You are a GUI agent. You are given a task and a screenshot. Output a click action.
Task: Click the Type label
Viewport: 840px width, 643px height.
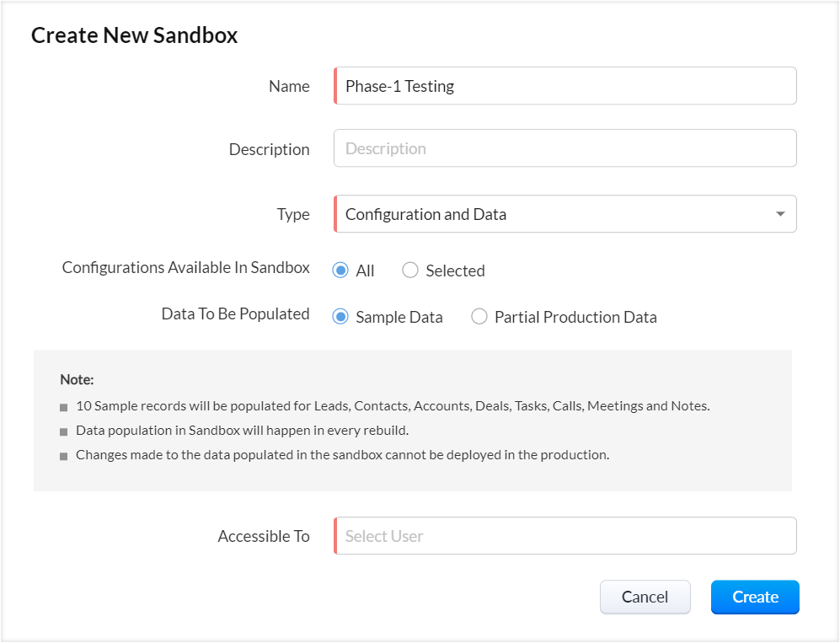293,214
